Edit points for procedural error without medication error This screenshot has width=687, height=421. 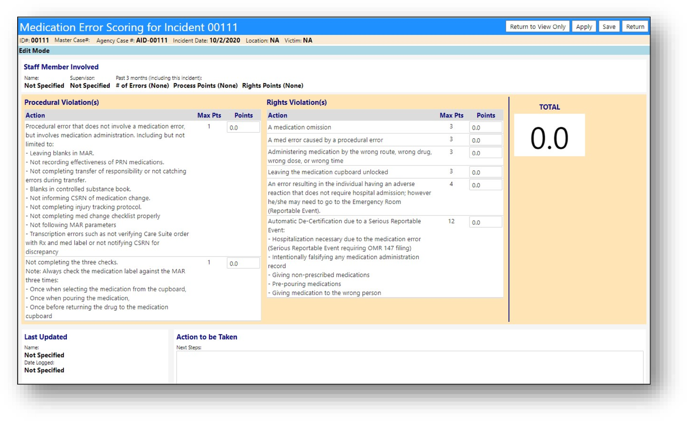pyautogui.click(x=243, y=127)
